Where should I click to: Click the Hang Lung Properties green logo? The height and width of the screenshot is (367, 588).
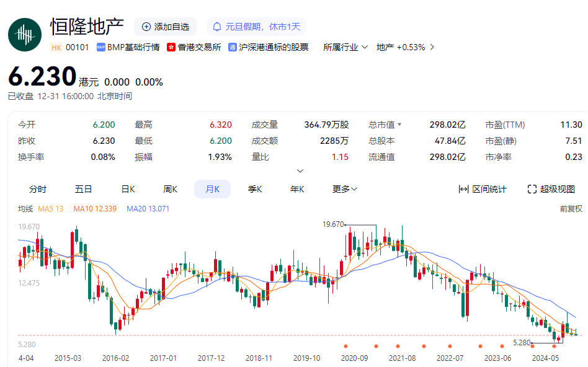(25, 35)
